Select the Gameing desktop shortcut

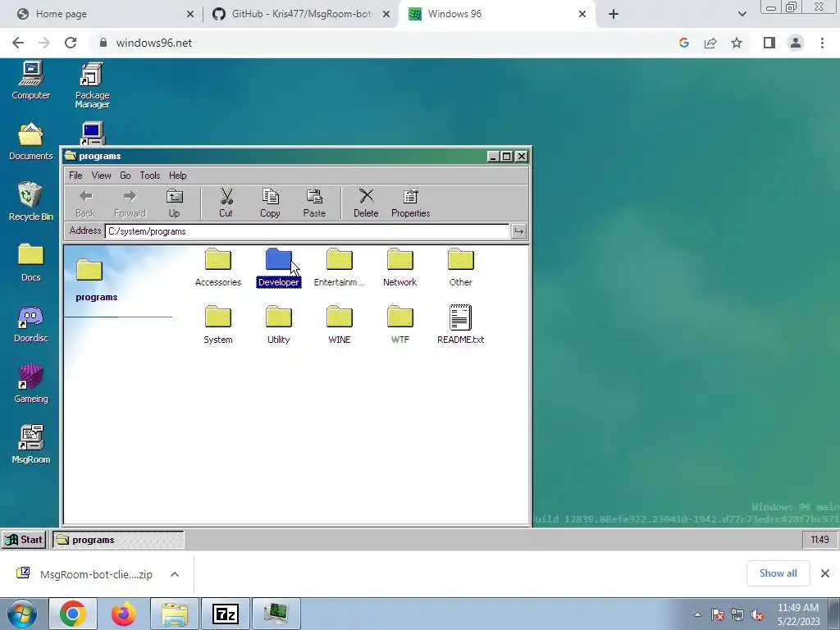coord(31,384)
